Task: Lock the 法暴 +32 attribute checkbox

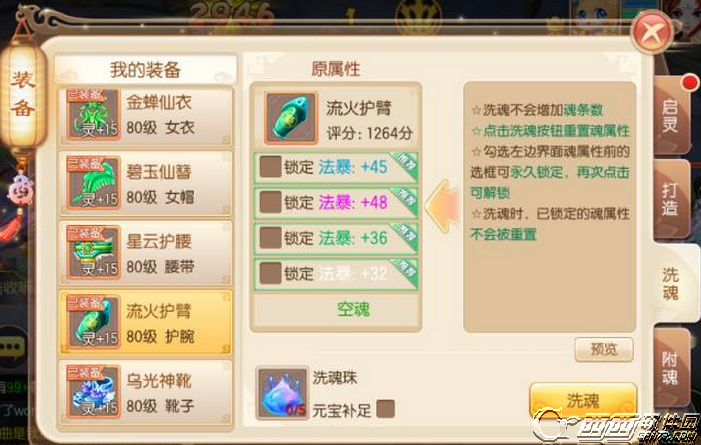Action: (x=270, y=273)
